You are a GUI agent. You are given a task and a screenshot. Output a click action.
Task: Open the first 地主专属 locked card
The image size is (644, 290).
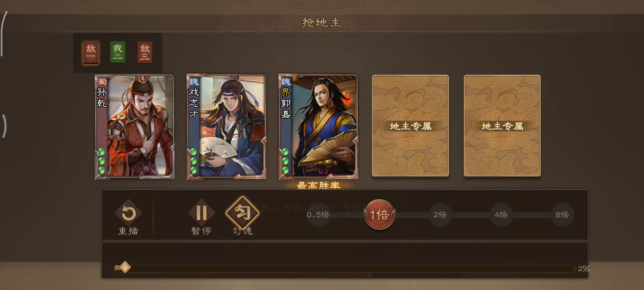(410, 126)
